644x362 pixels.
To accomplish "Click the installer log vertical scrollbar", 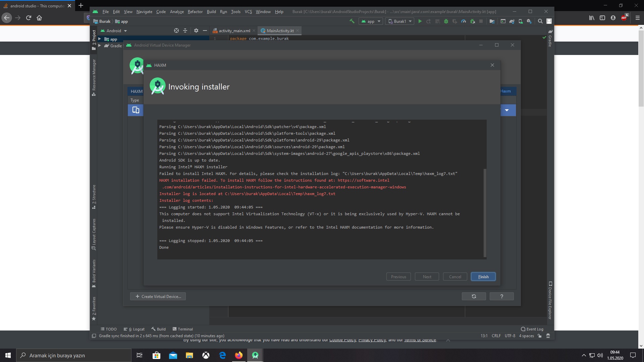I will coord(485,213).
